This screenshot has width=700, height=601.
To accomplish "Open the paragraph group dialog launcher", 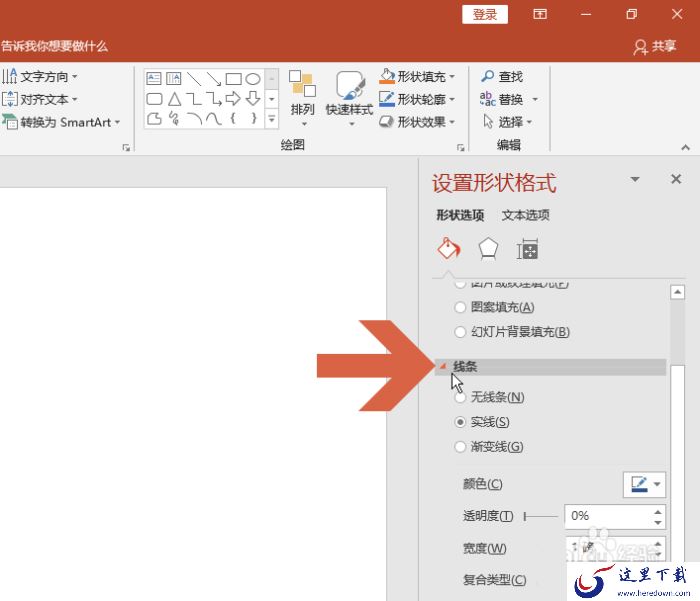I will click(x=126, y=148).
